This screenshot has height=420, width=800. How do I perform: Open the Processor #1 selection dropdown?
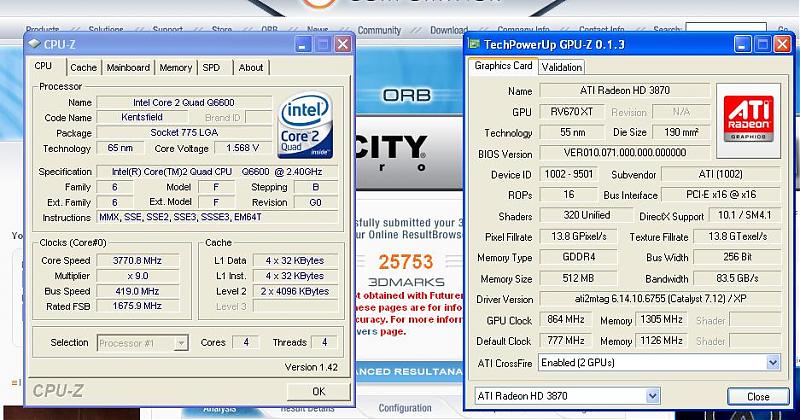coord(143,343)
